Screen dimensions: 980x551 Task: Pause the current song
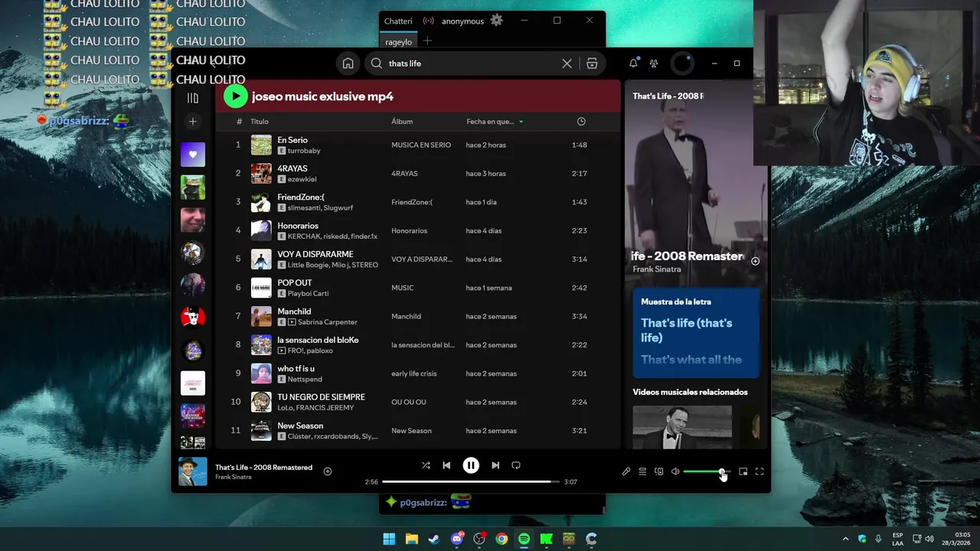point(471,465)
